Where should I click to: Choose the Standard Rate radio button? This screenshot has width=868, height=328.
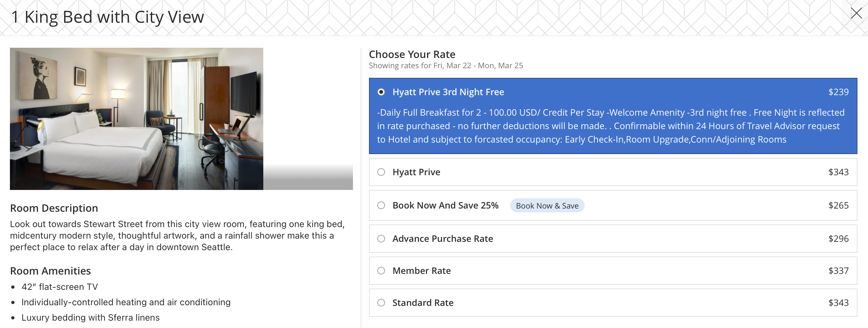click(x=381, y=303)
